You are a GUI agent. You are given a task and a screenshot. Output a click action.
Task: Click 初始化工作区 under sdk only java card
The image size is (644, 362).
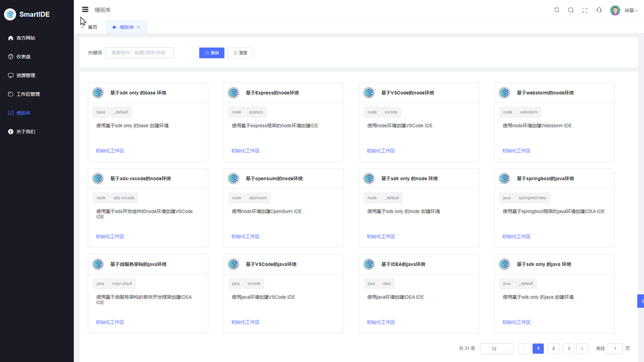(x=516, y=322)
